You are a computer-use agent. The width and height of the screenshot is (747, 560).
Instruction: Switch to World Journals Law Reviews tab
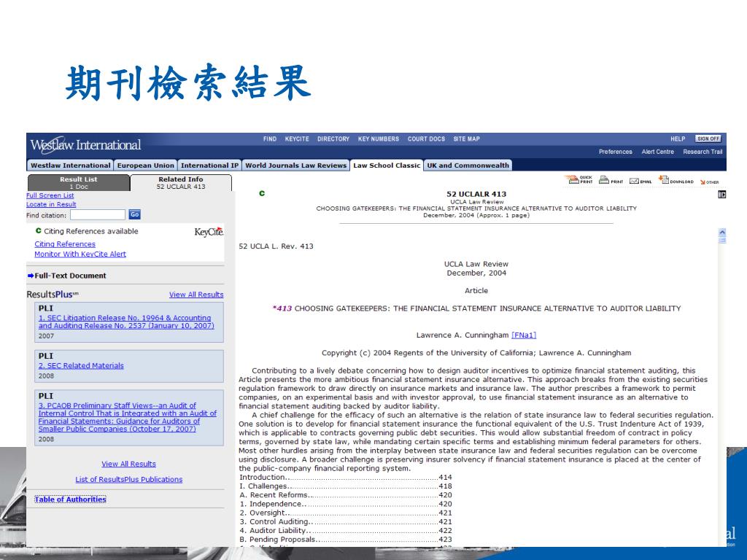tap(295, 166)
